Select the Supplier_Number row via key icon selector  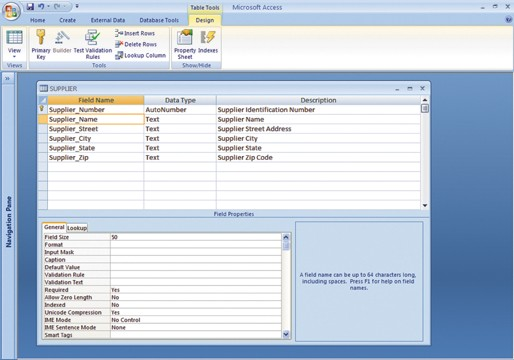pyautogui.click(x=43, y=109)
